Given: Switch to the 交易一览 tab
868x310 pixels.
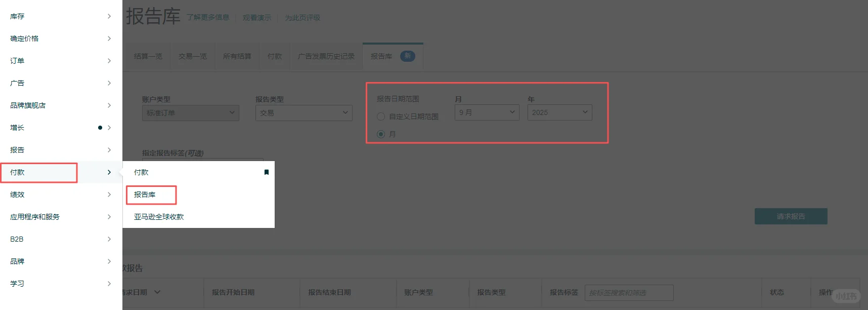Looking at the screenshot, I should (193, 56).
